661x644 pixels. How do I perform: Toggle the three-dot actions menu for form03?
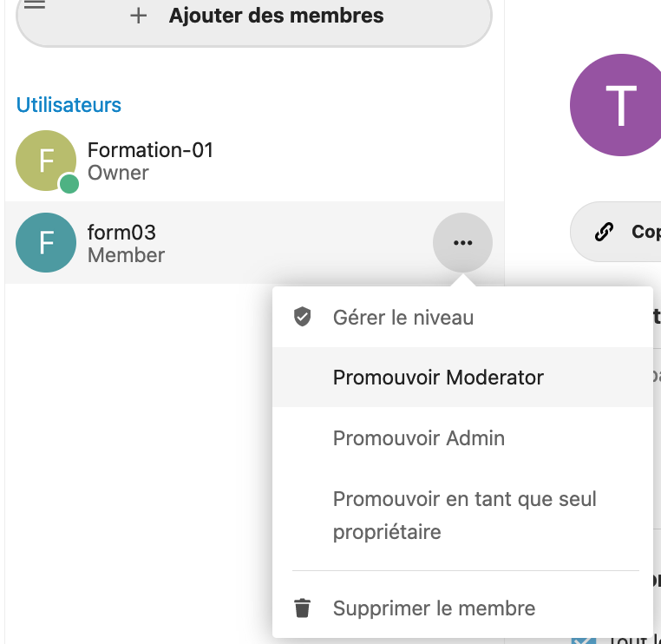coord(462,242)
